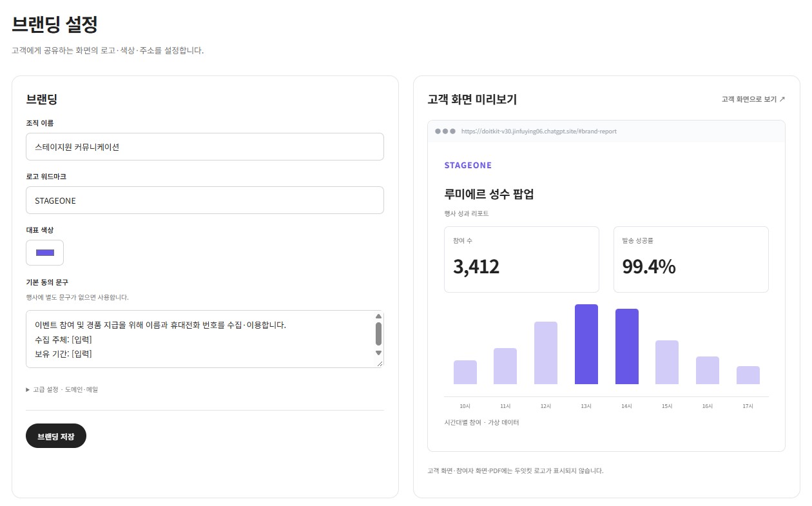Click the 13시 axis label
The height and width of the screenshot is (506, 812).
pyautogui.click(x=586, y=406)
